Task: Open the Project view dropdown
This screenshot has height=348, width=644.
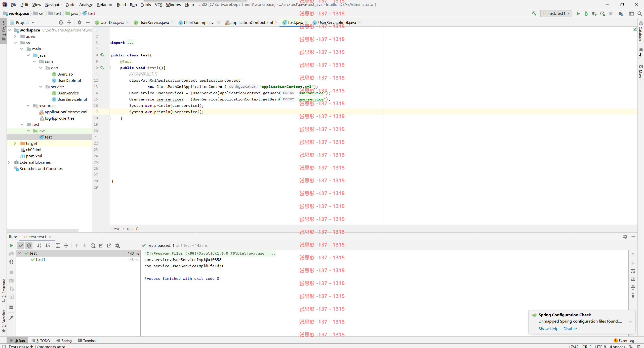Action: pos(22,22)
